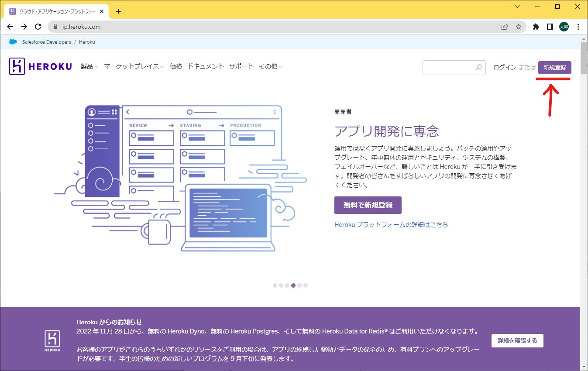Open the Heroku breadcrumb link
The height and width of the screenshot is (371, 588).
tap(87, 42)
